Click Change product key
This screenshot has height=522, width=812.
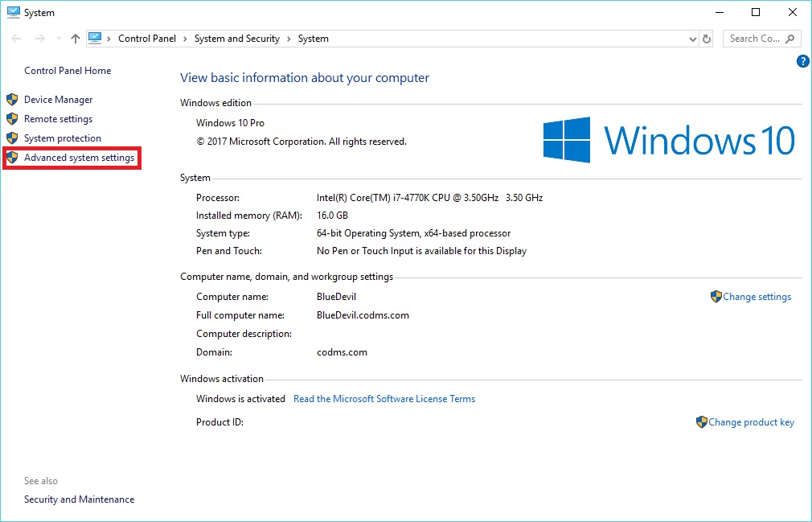click(x=751, y=422)
